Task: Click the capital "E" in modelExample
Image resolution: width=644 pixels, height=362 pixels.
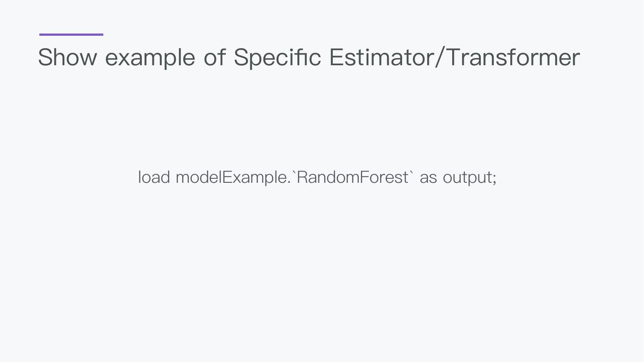Action: pos(227,177)
